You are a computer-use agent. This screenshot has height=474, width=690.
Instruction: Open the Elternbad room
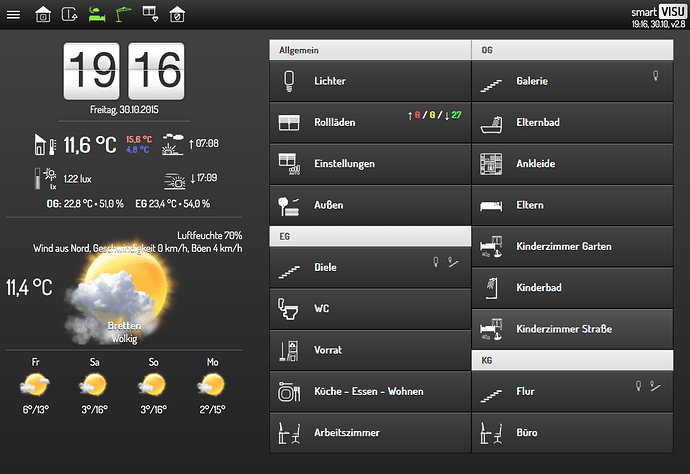tap(572, 122)
